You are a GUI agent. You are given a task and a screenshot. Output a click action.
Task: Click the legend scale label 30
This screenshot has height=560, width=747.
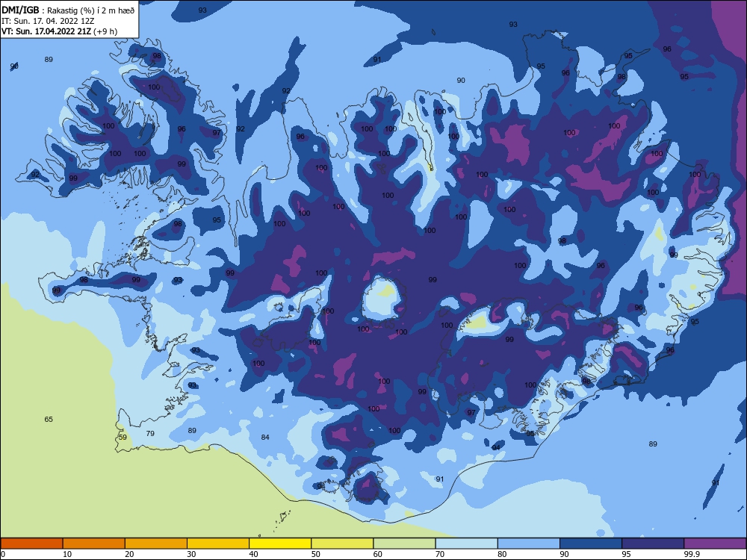191,554
